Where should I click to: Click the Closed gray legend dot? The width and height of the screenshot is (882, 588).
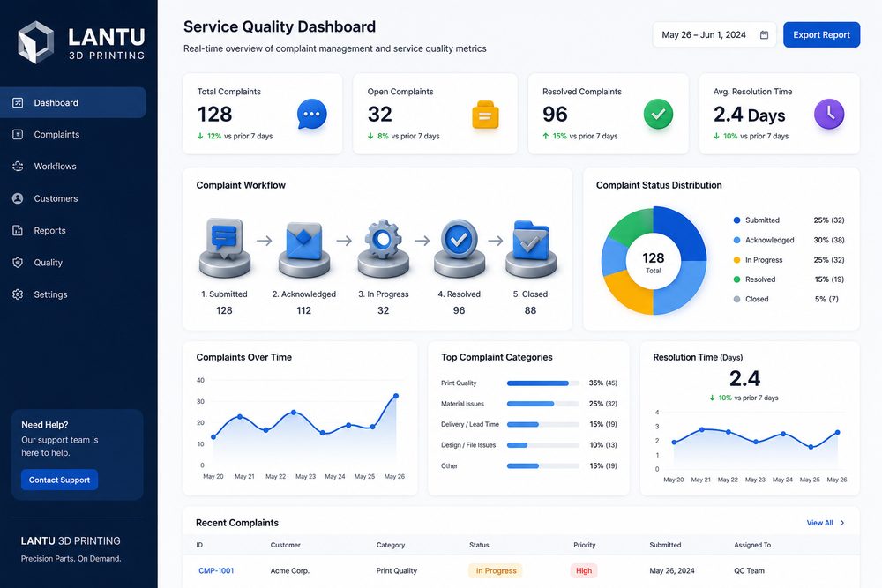click(x=736, y=299)
